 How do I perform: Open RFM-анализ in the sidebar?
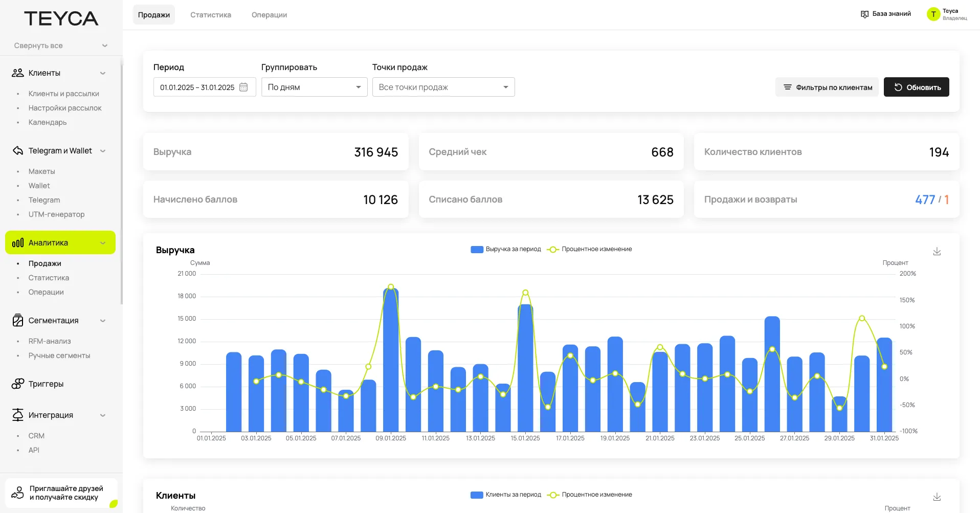(x=50, y=341)
